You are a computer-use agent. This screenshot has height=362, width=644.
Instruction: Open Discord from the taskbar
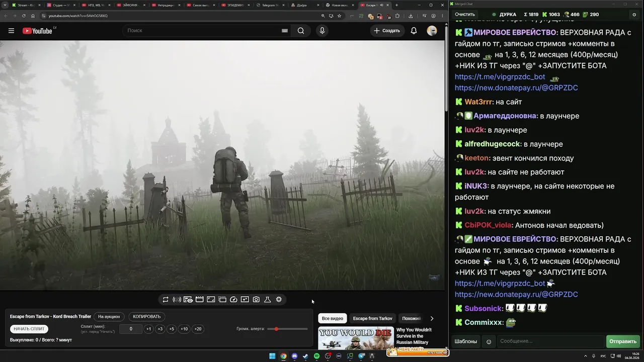[294, 356]
